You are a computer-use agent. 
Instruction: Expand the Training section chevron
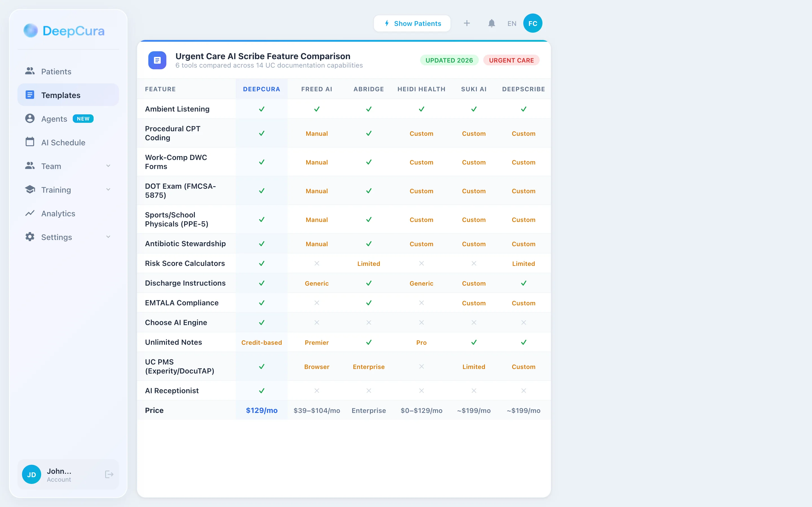pos(108,190)
